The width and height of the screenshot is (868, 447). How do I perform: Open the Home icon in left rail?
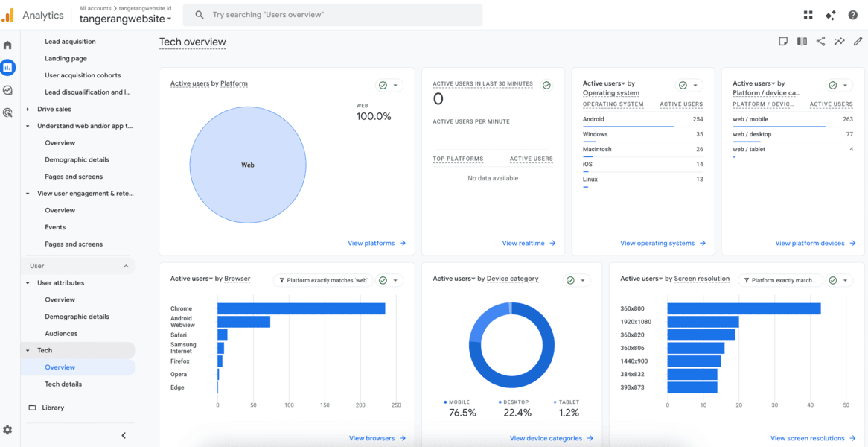tap(7, 45)
